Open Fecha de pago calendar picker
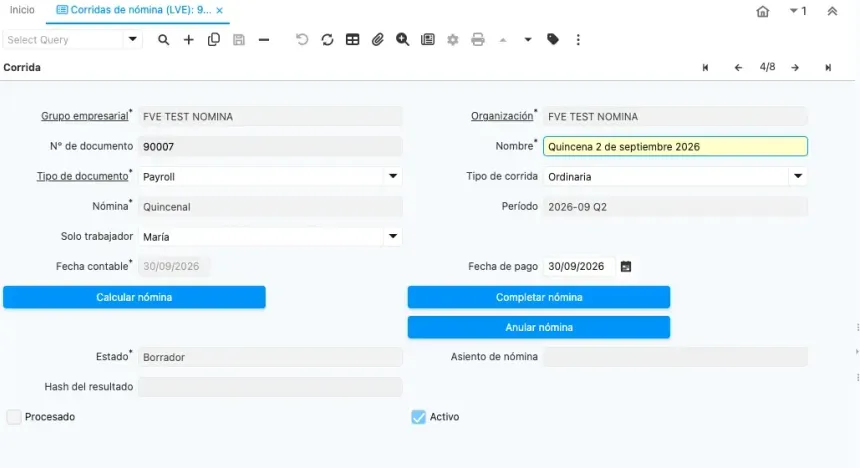The image size is (860, 468). 626,267
